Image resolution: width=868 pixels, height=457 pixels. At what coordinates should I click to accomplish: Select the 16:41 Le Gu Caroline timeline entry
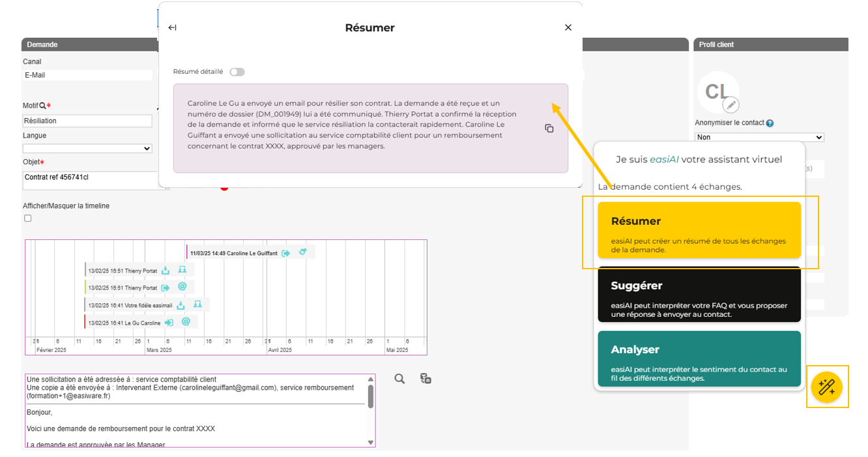(141, 322)
